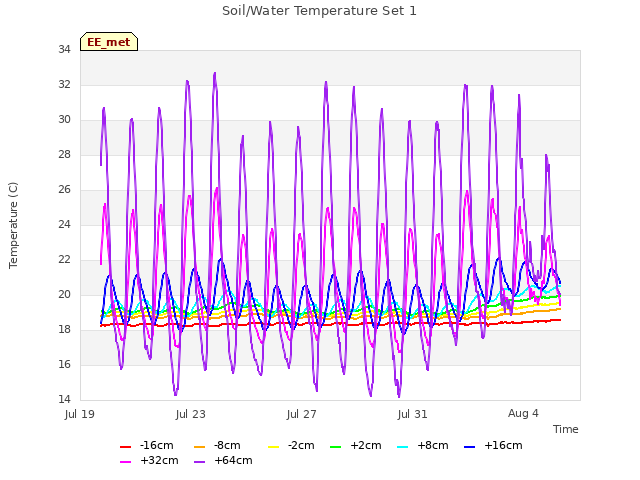Select the -16cm legend label
Screen dimensions: 640x480
[157, 445]
